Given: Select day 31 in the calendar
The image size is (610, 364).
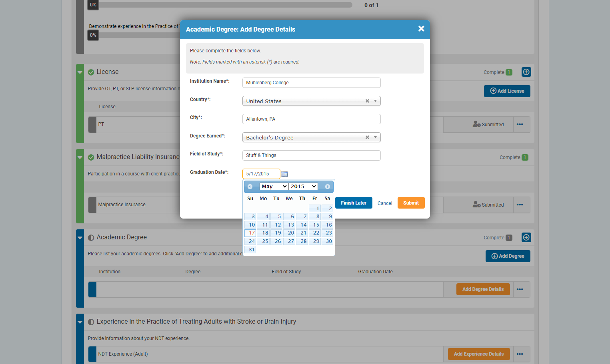Looking at the screenshot, I should 250,250.
